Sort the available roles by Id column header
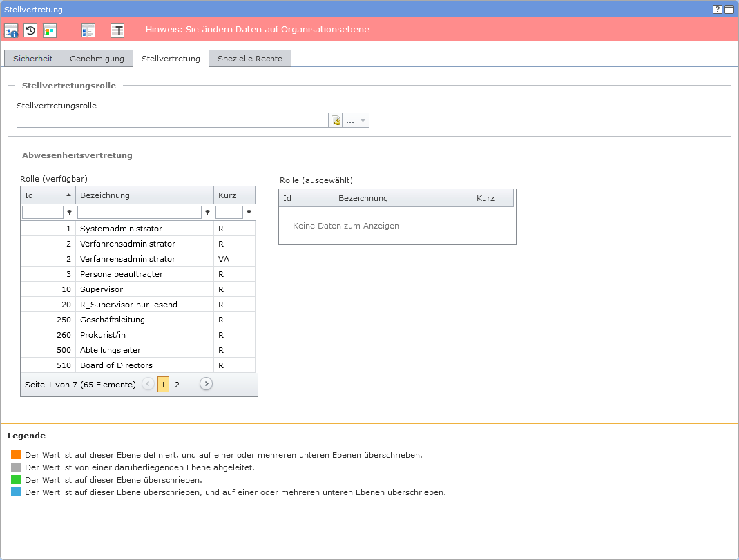739x560 pixels. click(x=47, y=195)
